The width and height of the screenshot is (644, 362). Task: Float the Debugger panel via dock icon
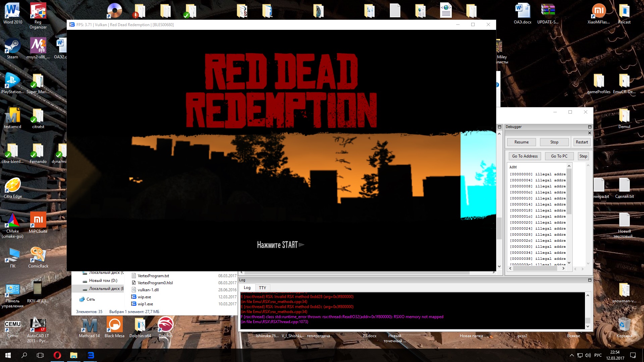pyautogui.click(x=590, y=127)
